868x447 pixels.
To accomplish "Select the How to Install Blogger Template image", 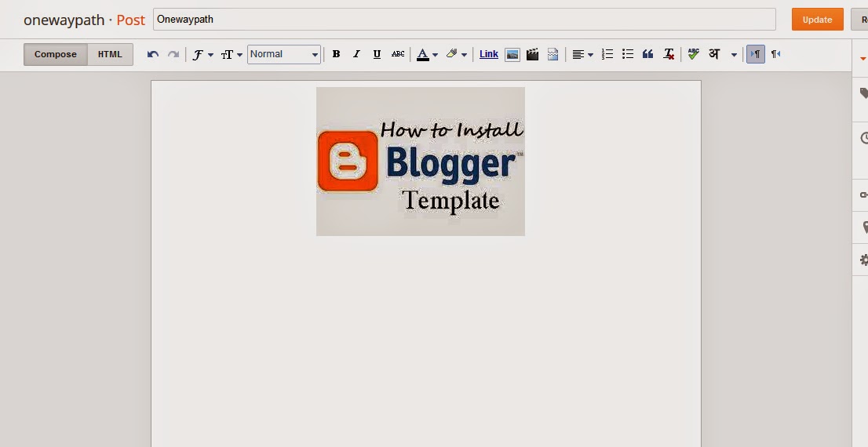I will tap(420, 162).
